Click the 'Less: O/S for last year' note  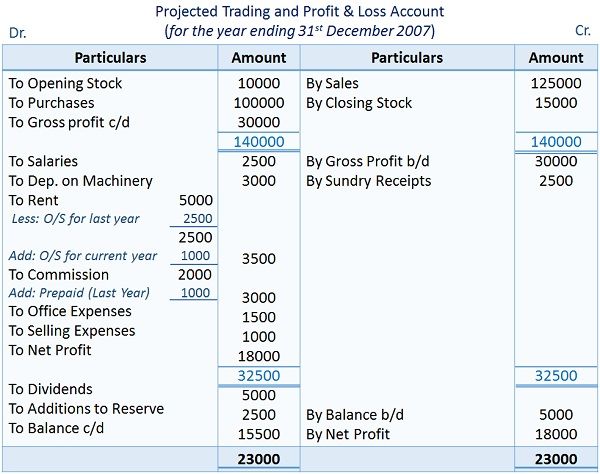75,218
